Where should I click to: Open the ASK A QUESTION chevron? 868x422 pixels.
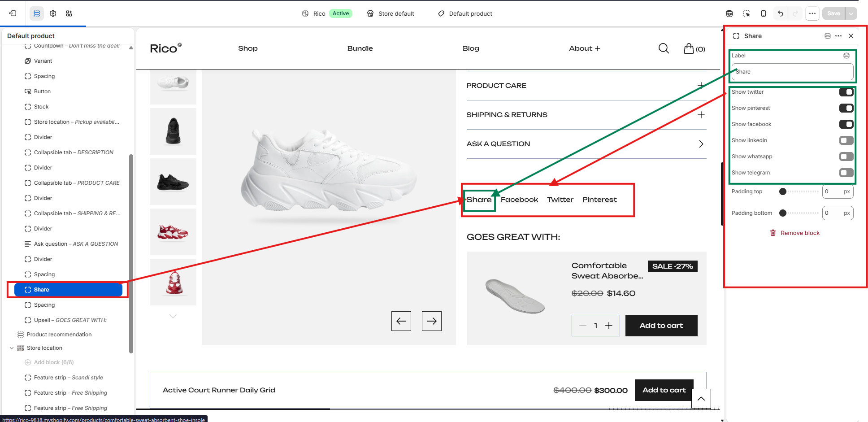click(701, 144)
